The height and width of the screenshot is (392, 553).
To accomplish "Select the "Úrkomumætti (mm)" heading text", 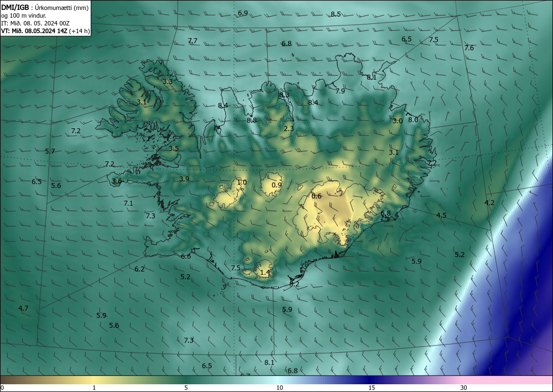I will click(61, 8).
